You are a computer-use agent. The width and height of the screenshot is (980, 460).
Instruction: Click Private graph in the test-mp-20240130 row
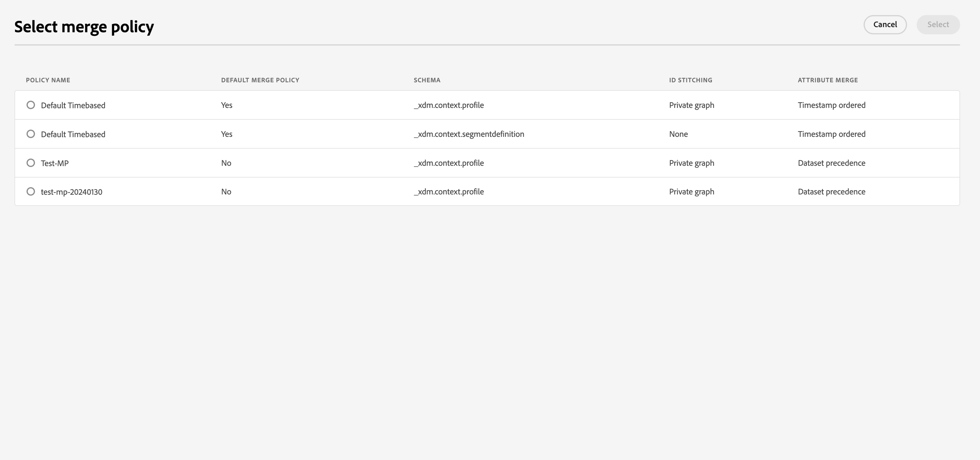(691, 192)
